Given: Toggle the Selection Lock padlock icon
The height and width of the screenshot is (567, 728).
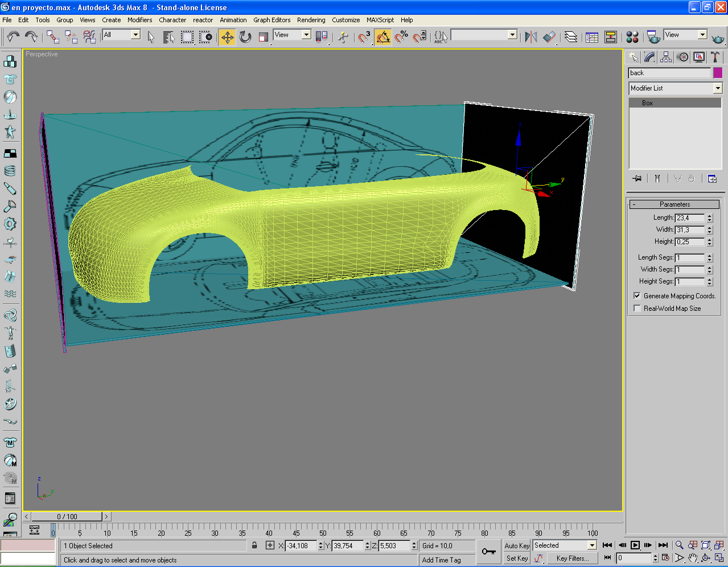Looking at the screenshot, I should tap(254, 545).
